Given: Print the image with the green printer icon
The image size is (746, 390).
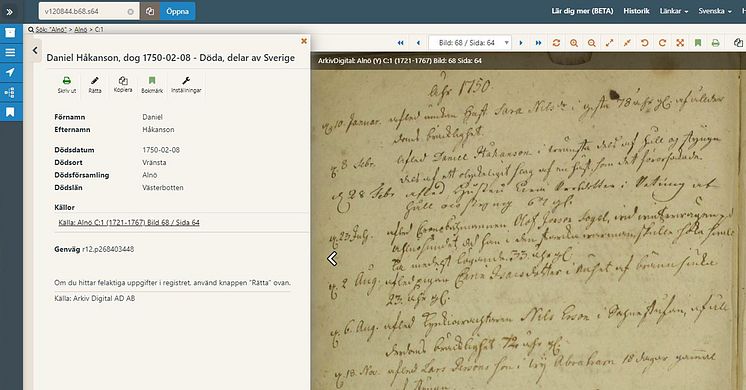Looking at the screenshot, I should tap(716, 43).
